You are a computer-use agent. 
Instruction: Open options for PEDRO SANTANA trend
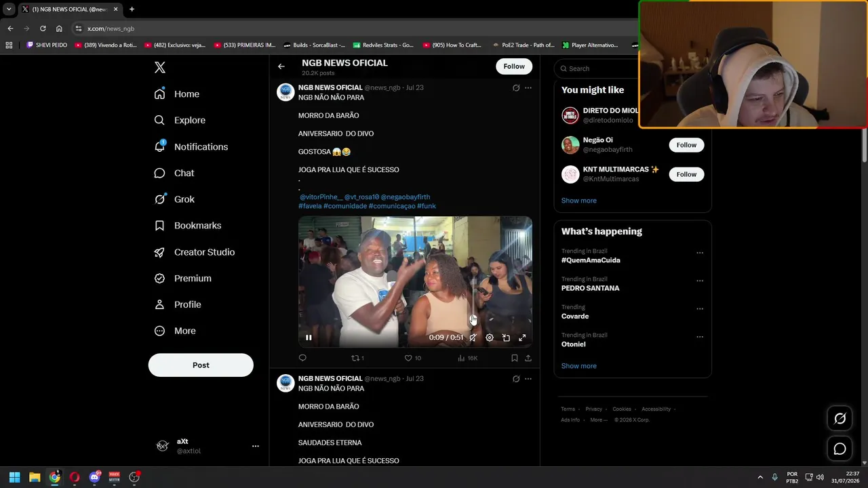(x=700, y=281)
